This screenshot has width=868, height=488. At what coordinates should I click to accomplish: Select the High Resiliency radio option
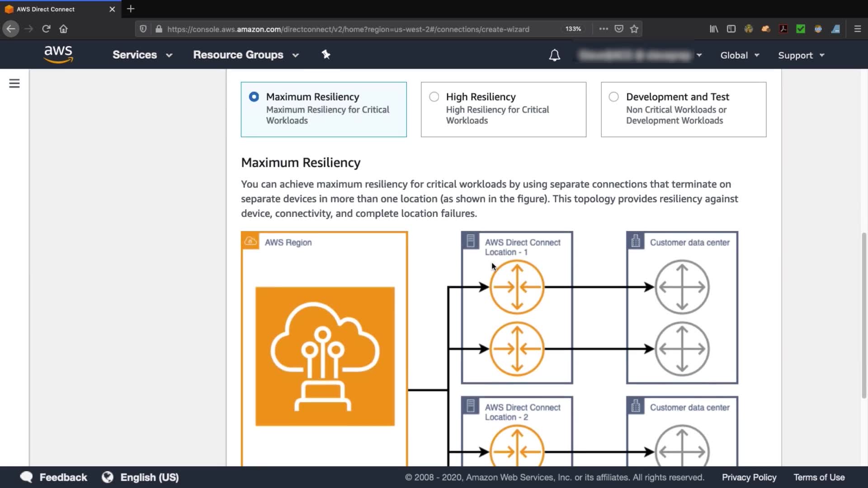coord(434,97)
